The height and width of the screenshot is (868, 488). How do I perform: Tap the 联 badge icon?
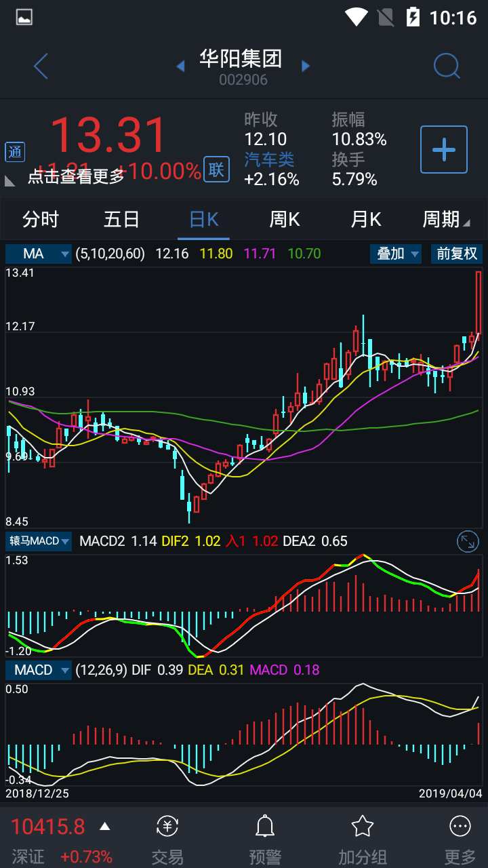click(216, 170)
